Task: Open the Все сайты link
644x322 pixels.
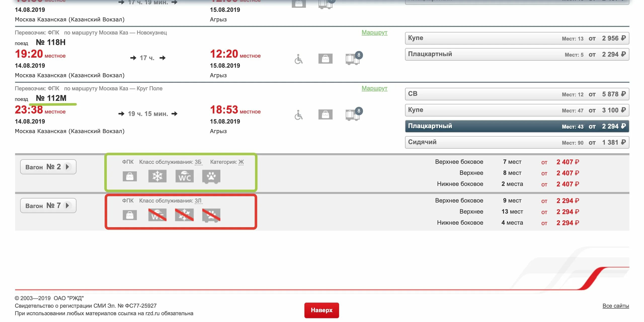Action: (x=616, y=306)
